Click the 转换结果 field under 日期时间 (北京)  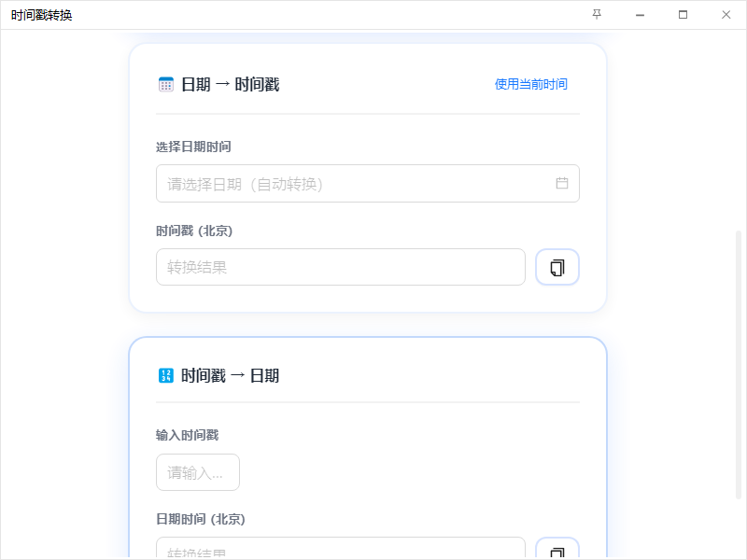tap(341, 549)
